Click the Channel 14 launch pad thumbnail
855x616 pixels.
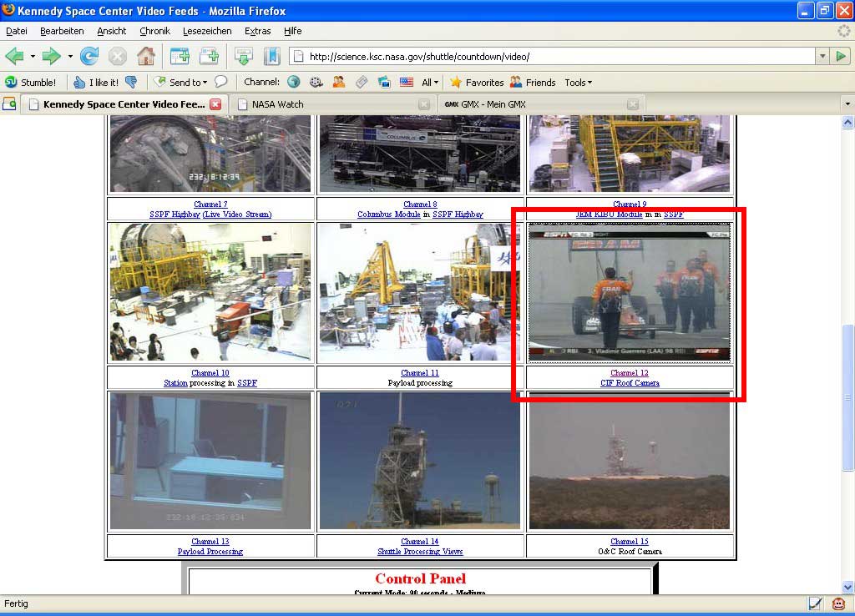click(420, 461)
